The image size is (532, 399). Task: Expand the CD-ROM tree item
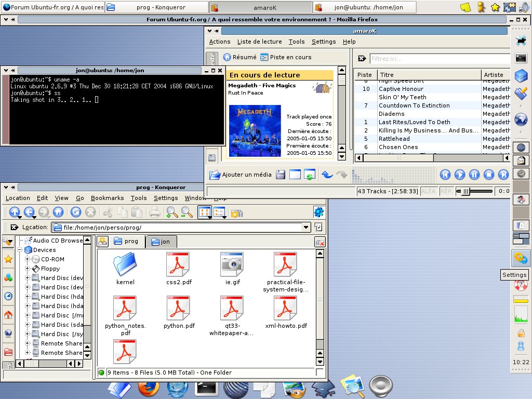click(28, 259)
